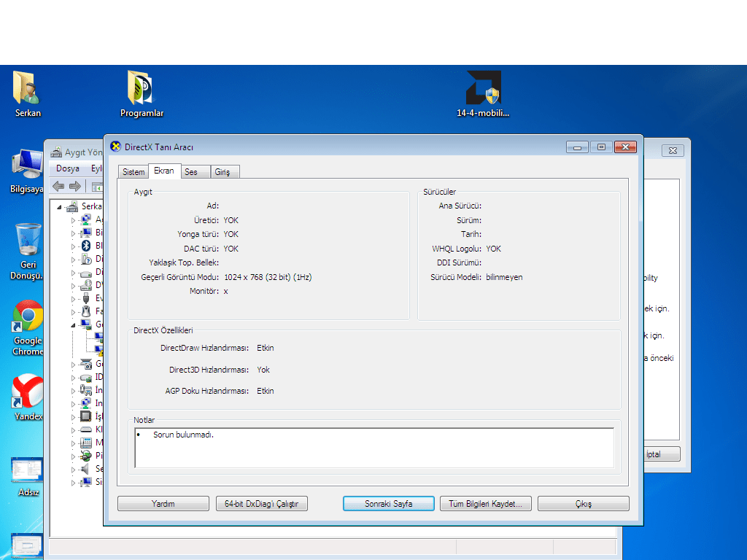Click 64-bit DxDiag'ı Çalıştır button
Viewport: 747px width, 560px height.
[x=262, y=503]
